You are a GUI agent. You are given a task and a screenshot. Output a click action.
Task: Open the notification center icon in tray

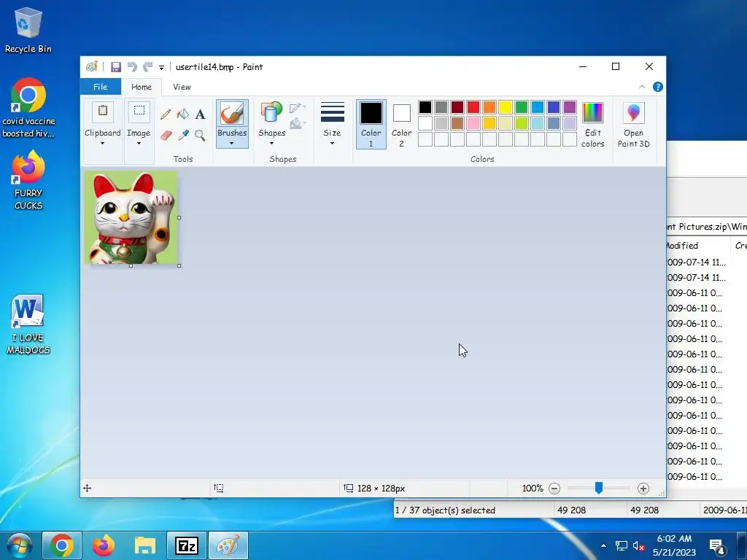pyautogui.click(x=717, y=547)
